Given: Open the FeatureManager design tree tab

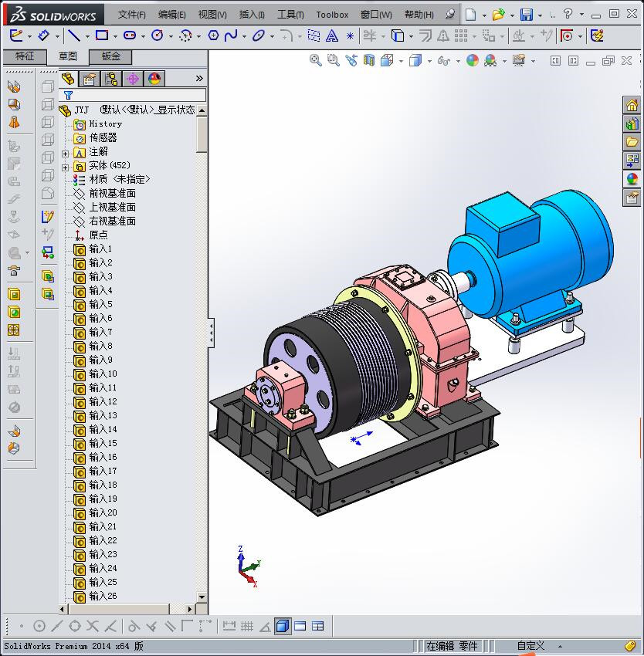Looking at the screenshot, I should point(68,78).
